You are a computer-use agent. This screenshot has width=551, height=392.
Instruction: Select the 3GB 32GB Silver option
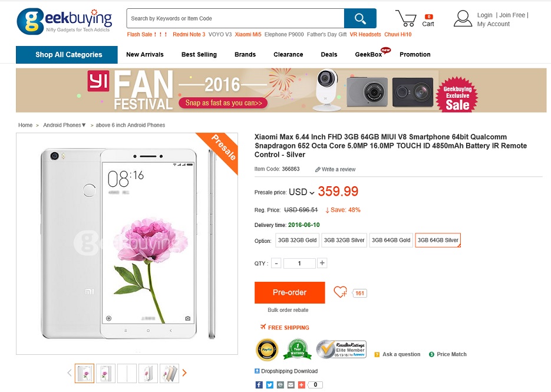click(344, 240)
